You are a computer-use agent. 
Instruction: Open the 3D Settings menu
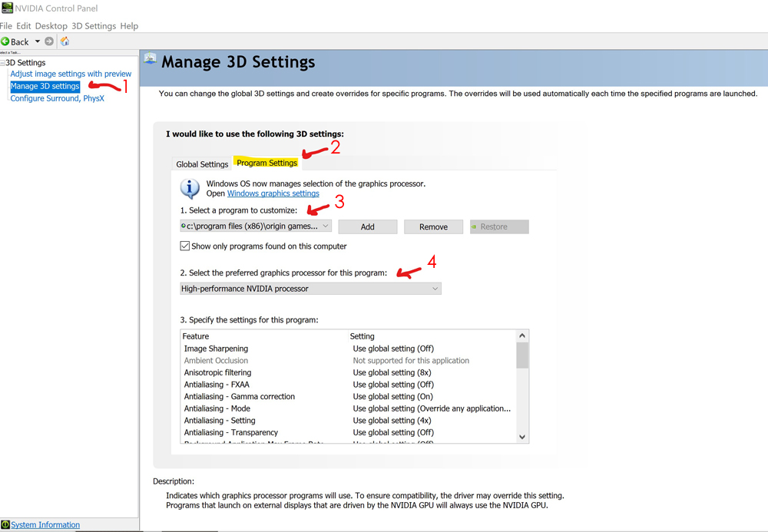(94, 25)
